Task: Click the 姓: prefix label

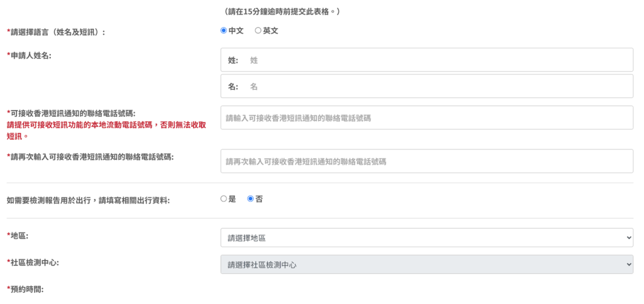Action: [233, 60]
